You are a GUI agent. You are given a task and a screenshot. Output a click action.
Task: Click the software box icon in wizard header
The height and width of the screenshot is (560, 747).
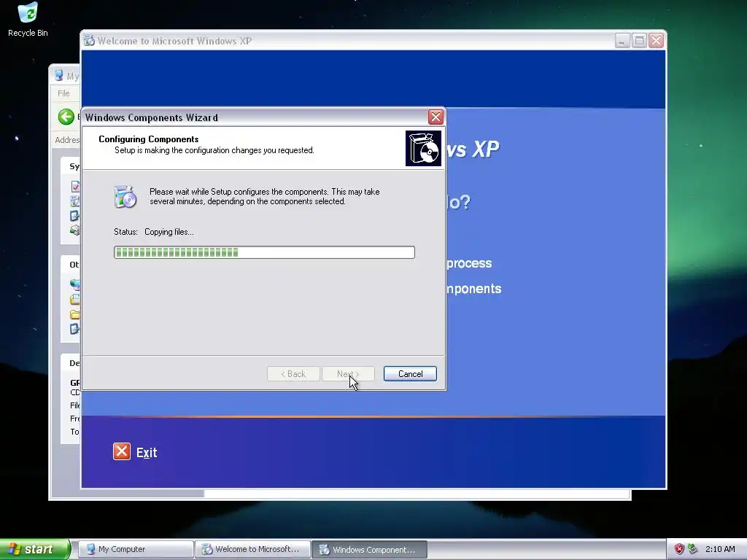(423, 149)
